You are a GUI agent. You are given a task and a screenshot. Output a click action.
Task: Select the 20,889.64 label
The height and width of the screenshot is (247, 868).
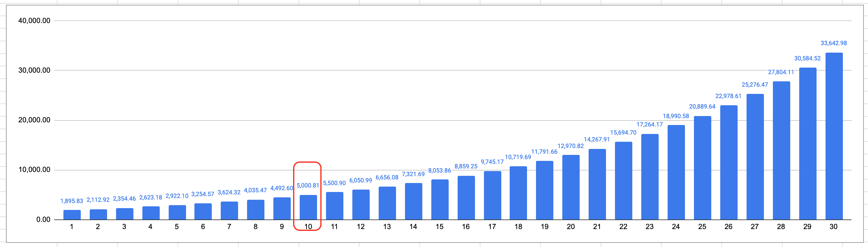click(702, 107)
